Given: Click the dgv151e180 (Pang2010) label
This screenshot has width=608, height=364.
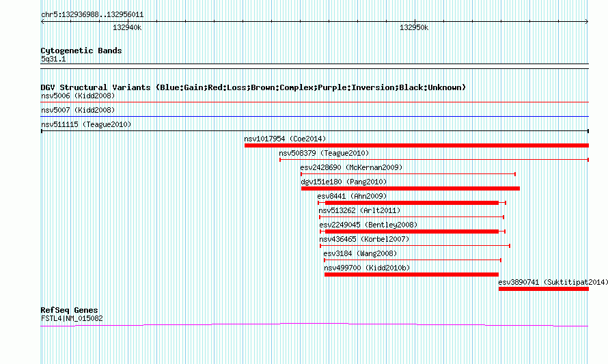Looking at the screenshot, I should [344, 182].
